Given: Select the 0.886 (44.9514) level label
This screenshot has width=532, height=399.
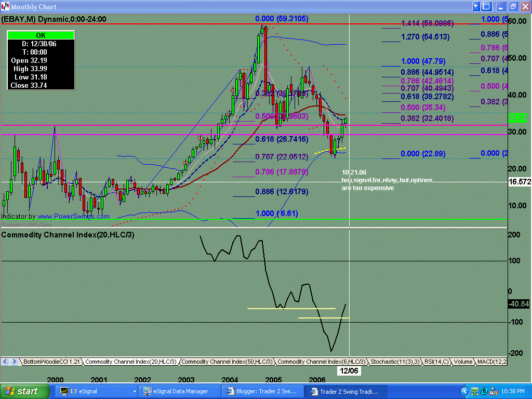Looking at the screenshot, I should click(427, 72).
